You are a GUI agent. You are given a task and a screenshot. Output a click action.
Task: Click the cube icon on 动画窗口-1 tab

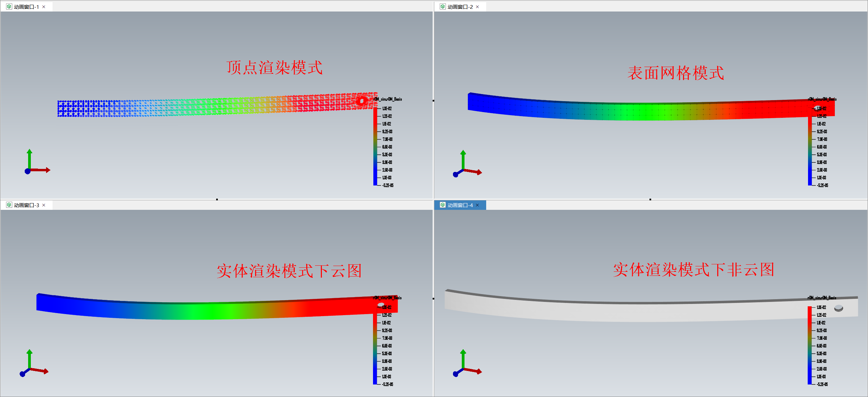9,6
